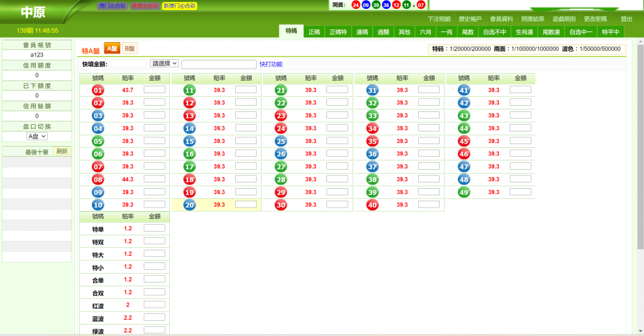Pick the blue number 48 ball
The height and width of the screenshot is (336, 644).
464,179
